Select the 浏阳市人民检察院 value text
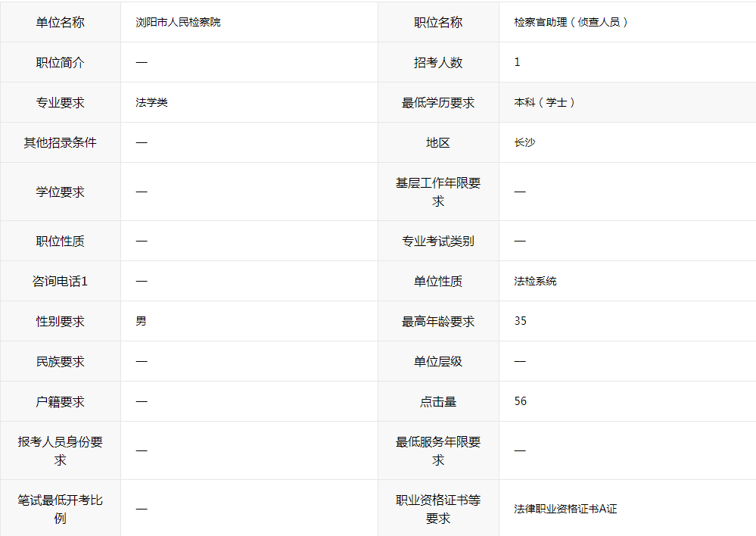This screenshot has width=756, height=536. (x=178, y=22)
